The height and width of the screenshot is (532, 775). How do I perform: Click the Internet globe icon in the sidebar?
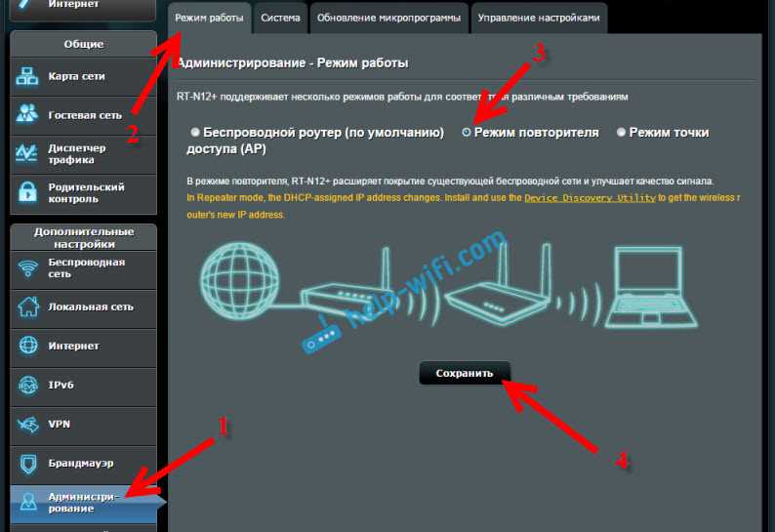pos(28,346)
